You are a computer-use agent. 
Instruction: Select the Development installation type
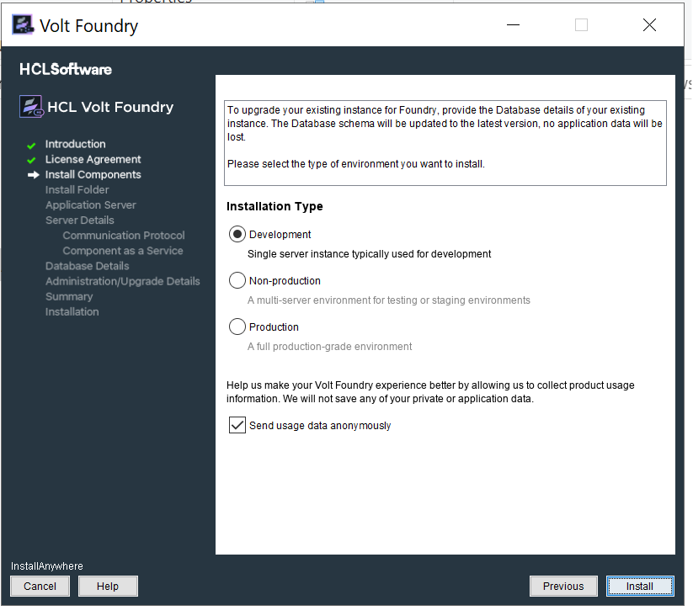pyautogui.click(x=237, y=235)
